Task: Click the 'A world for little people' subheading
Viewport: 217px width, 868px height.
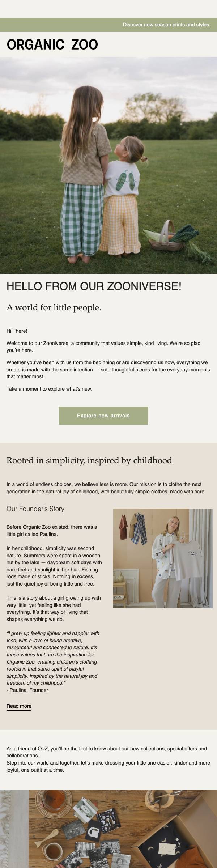Action: point(54,308)
